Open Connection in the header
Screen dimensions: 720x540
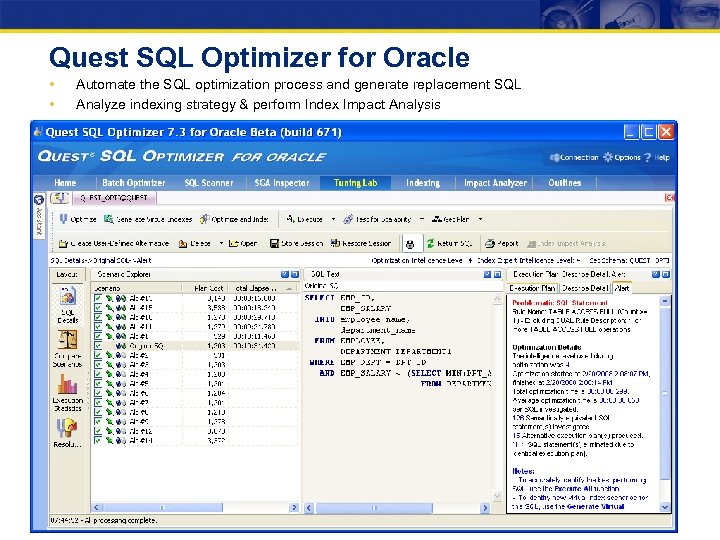pos(574,157)
